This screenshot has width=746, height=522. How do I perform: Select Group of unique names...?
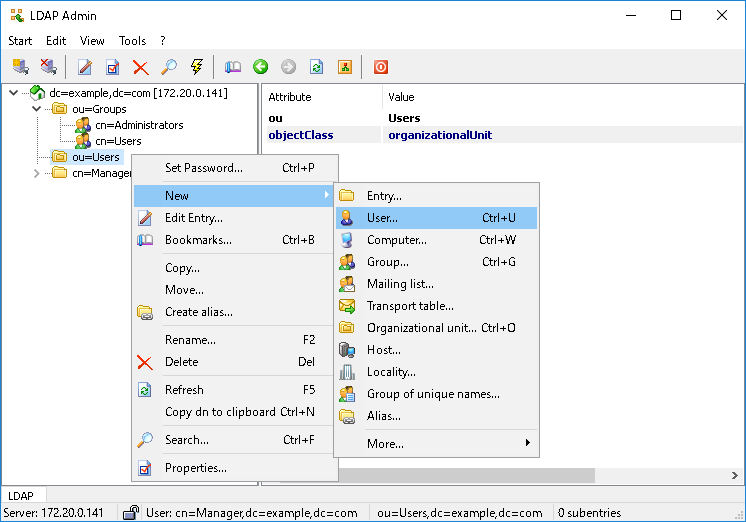(436, 394)
